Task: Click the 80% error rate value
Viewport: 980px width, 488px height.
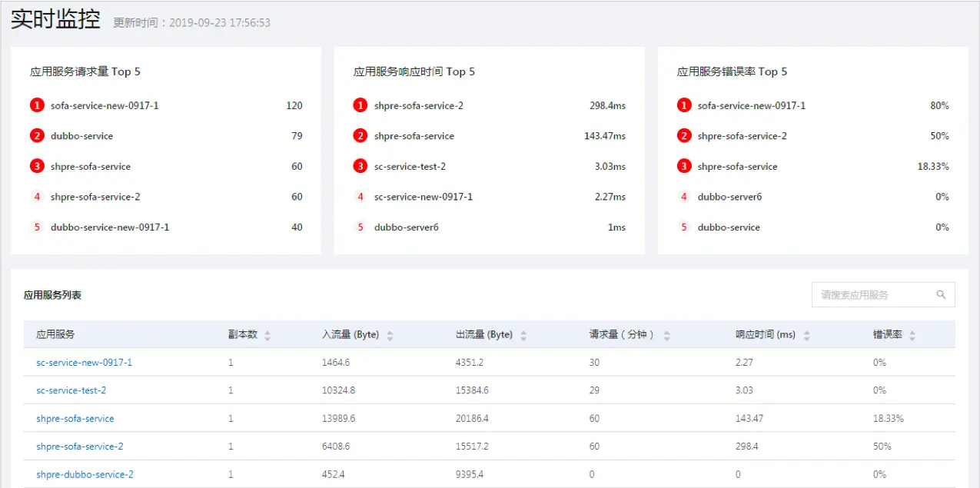Action: [x=939, y=105]
